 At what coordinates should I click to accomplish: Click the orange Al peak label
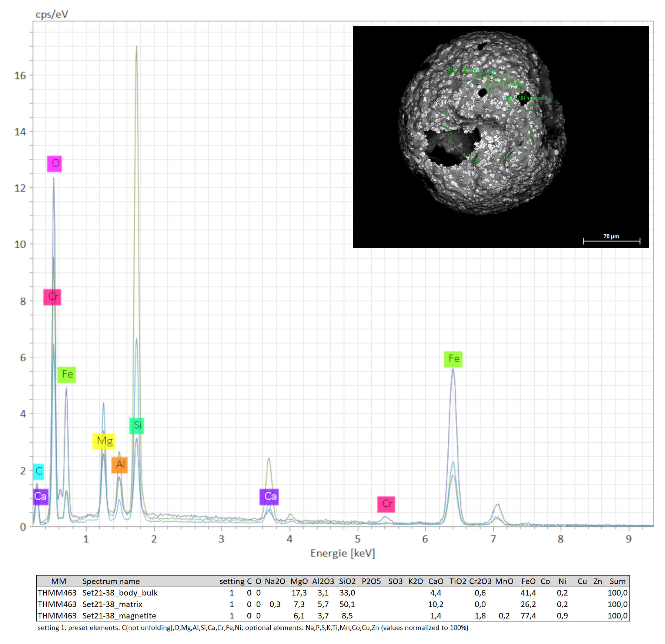click(x=120, y=465)
